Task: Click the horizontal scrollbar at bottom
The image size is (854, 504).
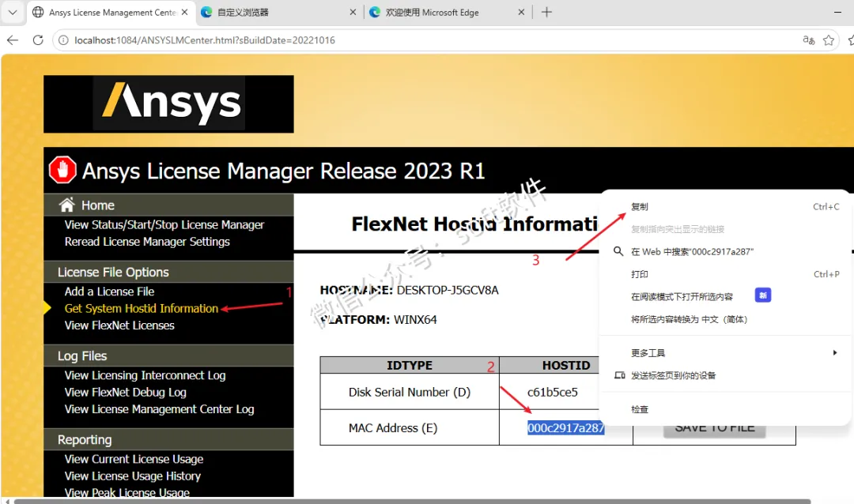Action: [x=412, y=501]
